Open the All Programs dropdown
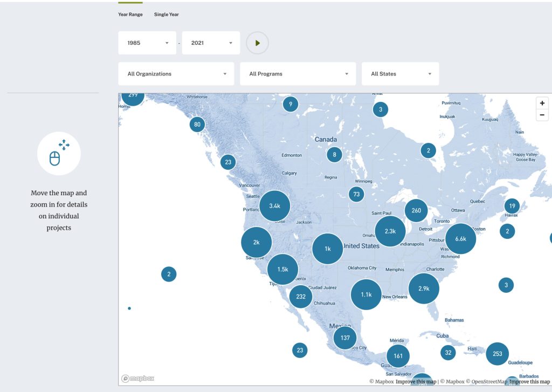This screenshot has height=392, width=552. tap(298, 73)
